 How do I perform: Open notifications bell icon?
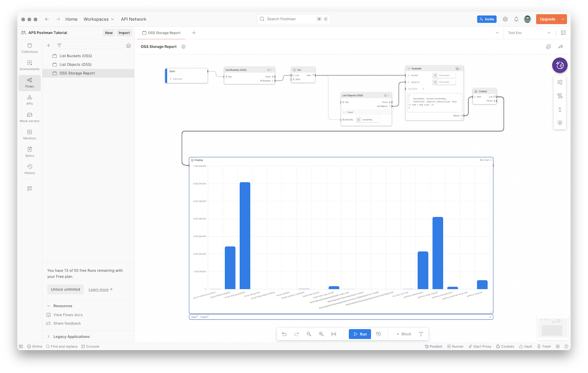pyautogui.click(x=516, y=19)
